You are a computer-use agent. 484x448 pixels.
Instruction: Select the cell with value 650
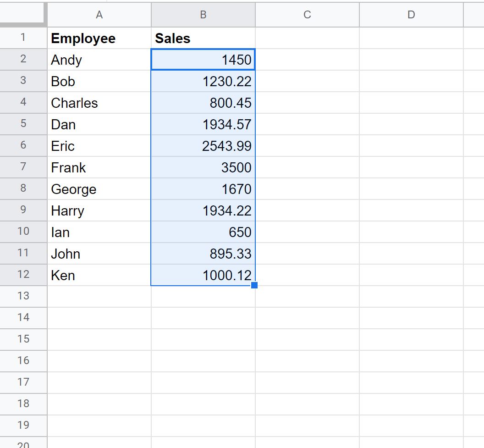[203, 232]
